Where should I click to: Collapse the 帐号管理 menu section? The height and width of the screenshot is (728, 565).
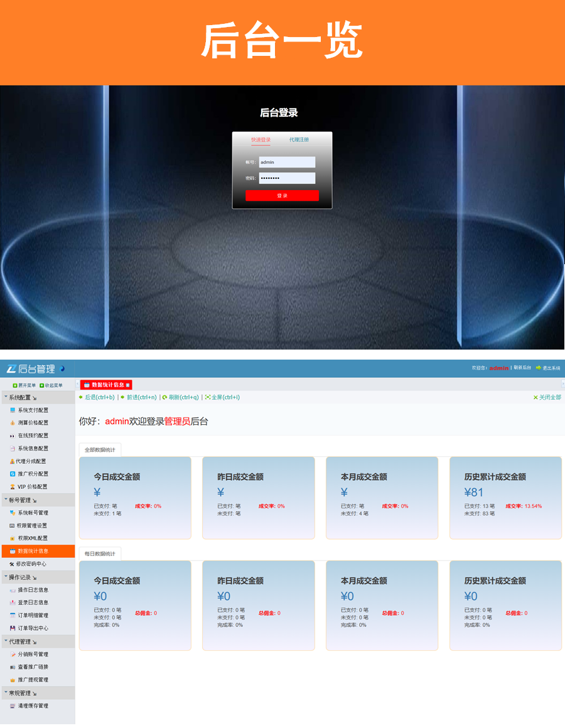pos(20,500)
